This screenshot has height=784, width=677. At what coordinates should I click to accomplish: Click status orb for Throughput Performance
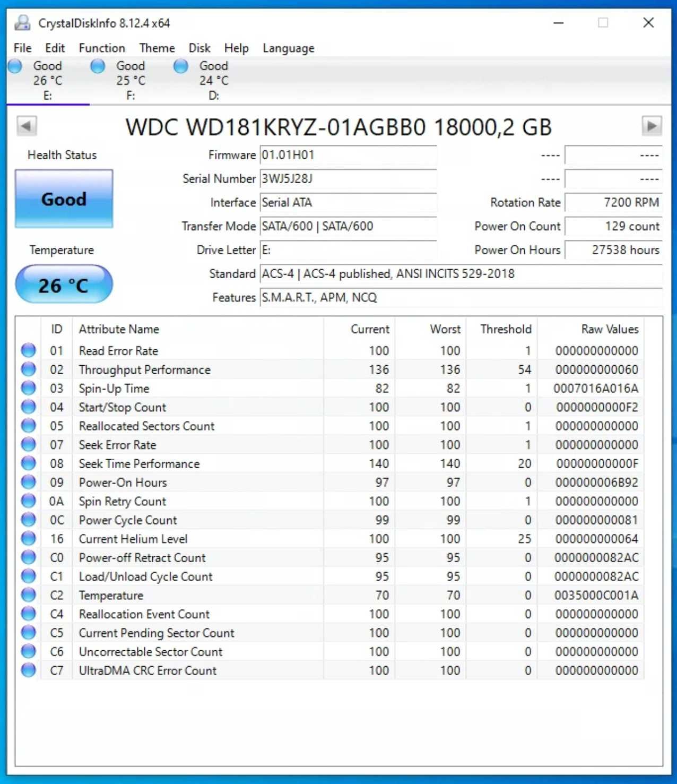pyautogui.click(x=28, y=369)
